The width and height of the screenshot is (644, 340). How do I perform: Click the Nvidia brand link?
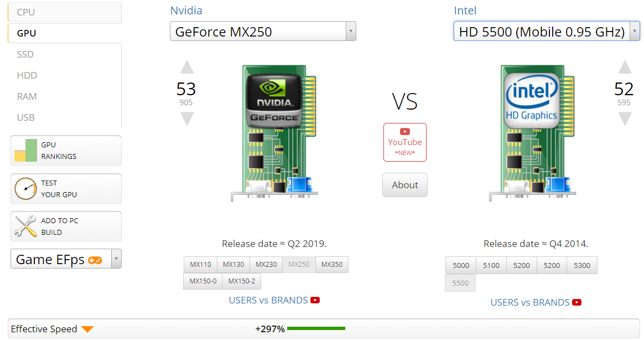(x=186, y=11)
